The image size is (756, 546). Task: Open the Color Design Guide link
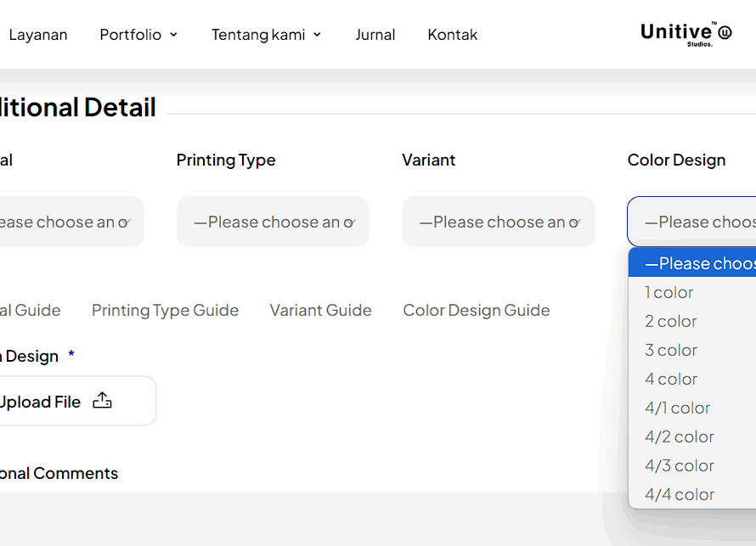tap(476, 311)
